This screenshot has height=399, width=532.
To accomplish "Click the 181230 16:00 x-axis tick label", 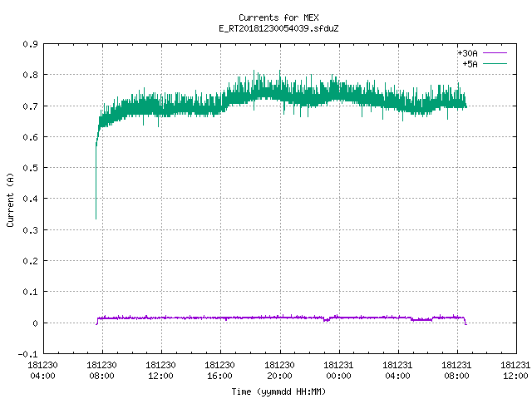I will coord(219,370).
